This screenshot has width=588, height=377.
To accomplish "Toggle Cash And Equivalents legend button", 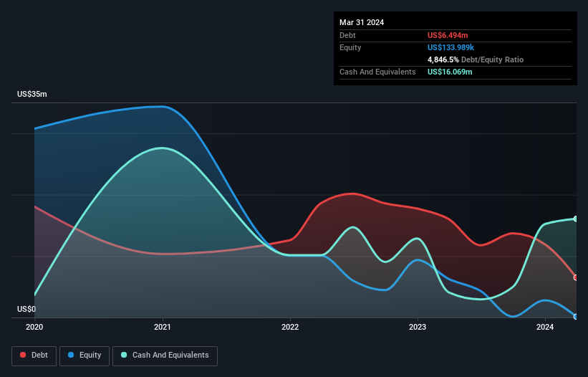I will click(x=165, y=355).
